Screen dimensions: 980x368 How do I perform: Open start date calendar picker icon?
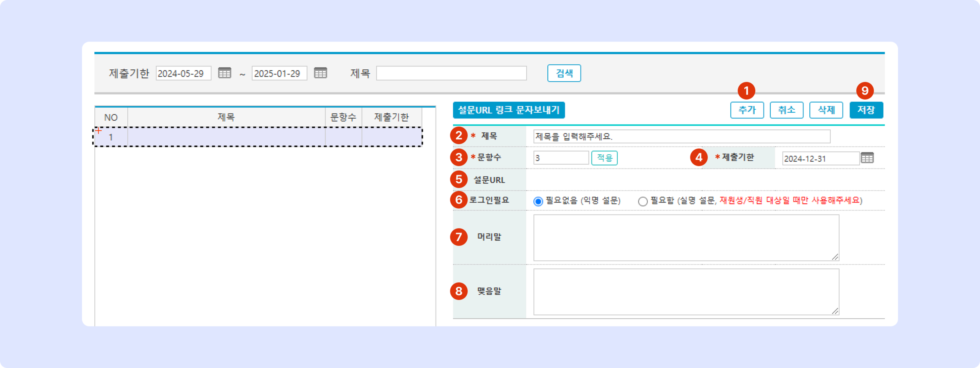224,73
